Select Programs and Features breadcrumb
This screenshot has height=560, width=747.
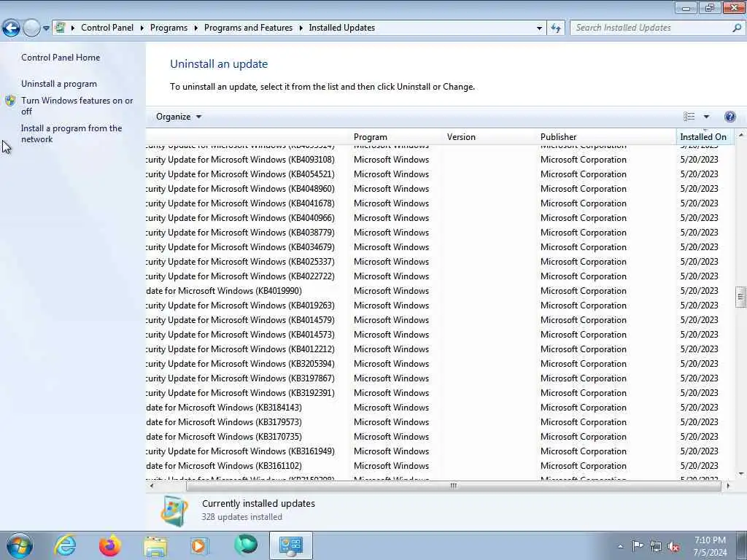(248, 28)
